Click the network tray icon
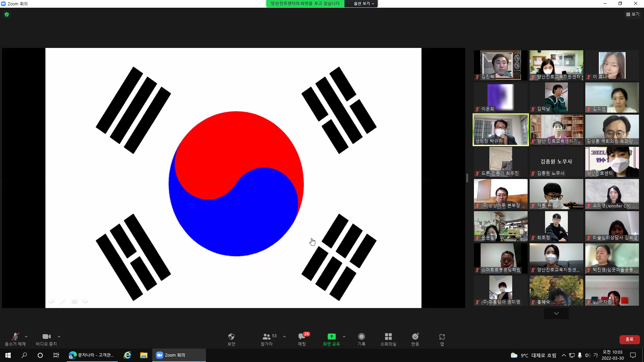Image resolution: width=644 pixels, height=362 pixels. pyautogui.click(x=572, y=355)
